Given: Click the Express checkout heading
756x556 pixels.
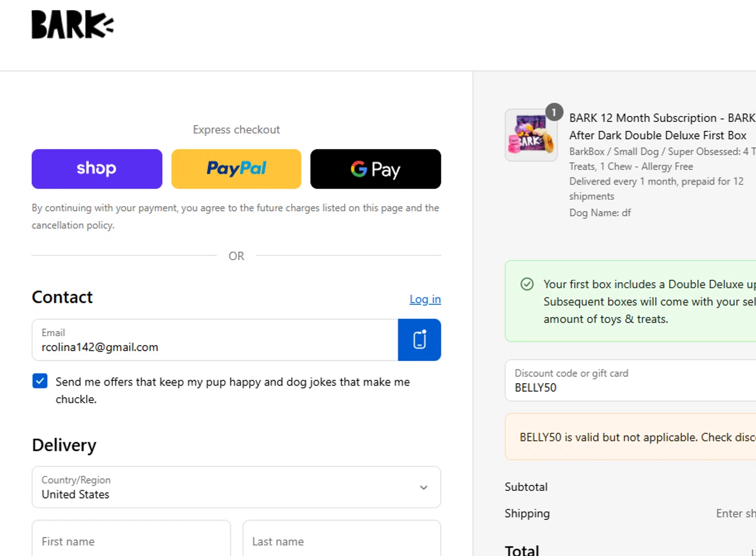Looking at the screenshot, I should (236, 130).
